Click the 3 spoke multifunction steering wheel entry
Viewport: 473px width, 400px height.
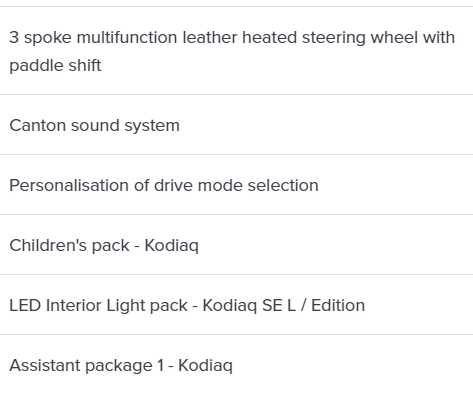(236, 51)
